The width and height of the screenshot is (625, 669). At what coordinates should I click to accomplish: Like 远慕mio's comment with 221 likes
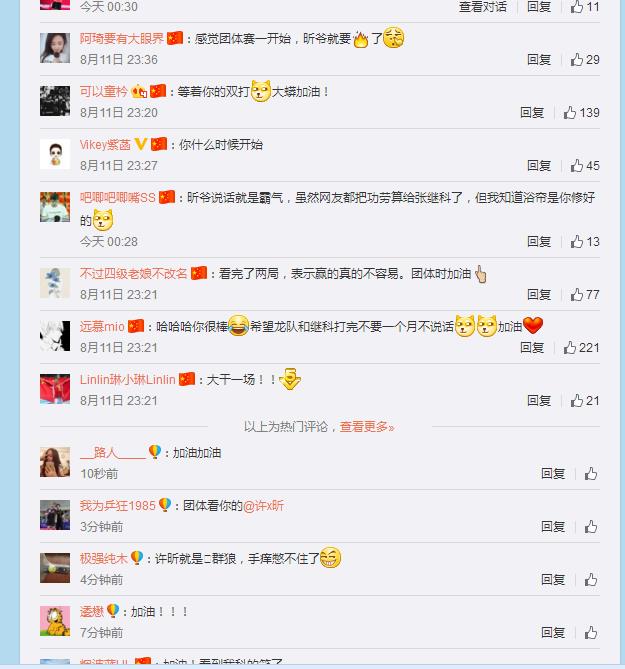pos(581,348)
